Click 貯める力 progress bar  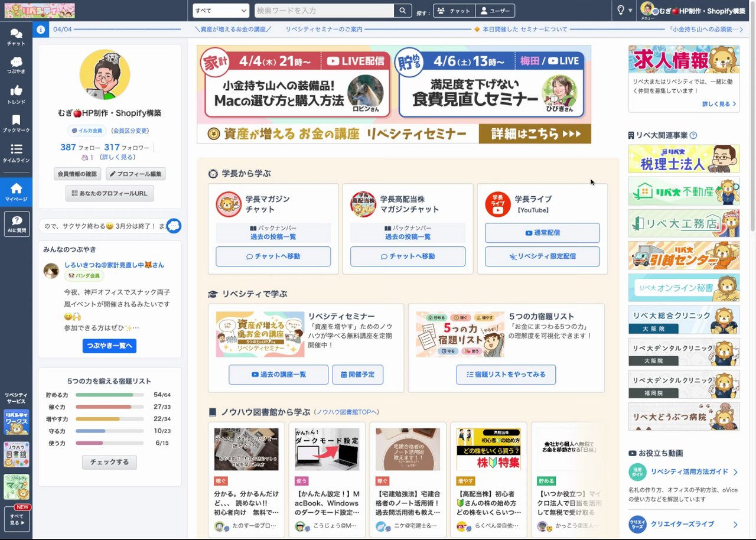pos(109,395)
